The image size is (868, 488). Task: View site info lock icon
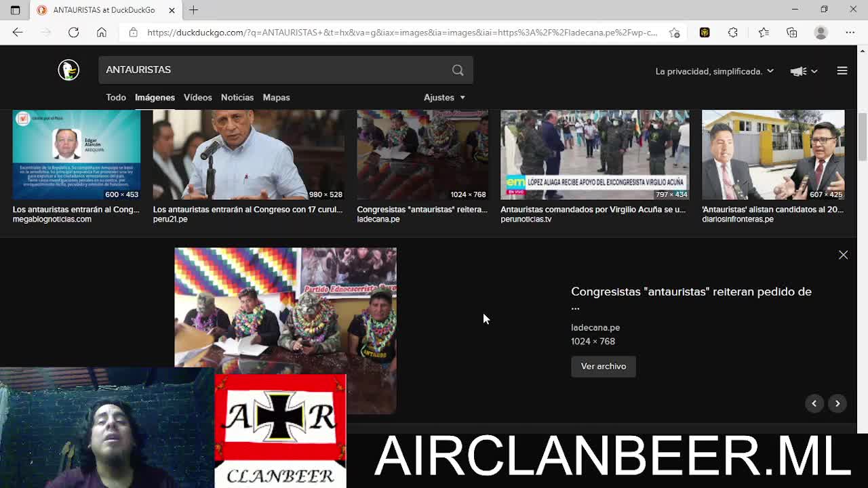click(x=133, y=33)
